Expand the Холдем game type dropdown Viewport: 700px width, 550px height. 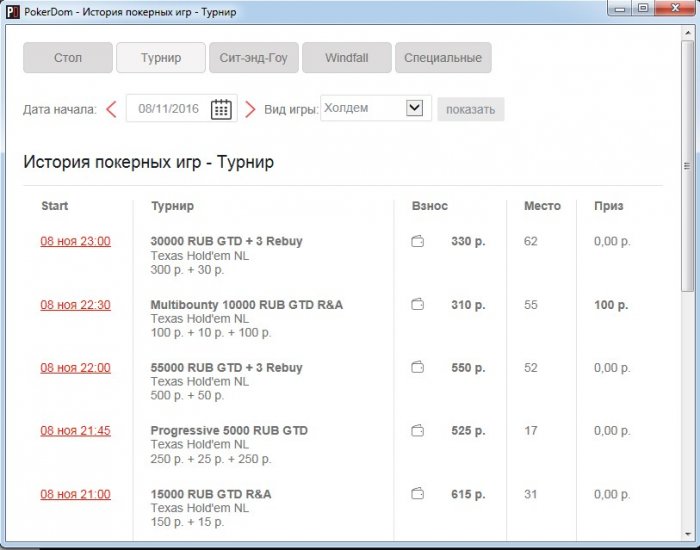pyautogui.click(x=415, y=108)
